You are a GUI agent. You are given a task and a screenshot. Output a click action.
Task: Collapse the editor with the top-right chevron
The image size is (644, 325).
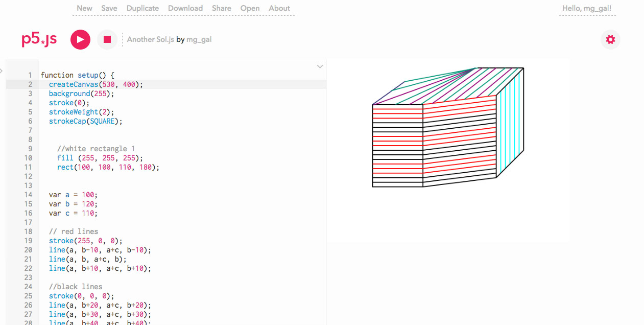(320, 66)
